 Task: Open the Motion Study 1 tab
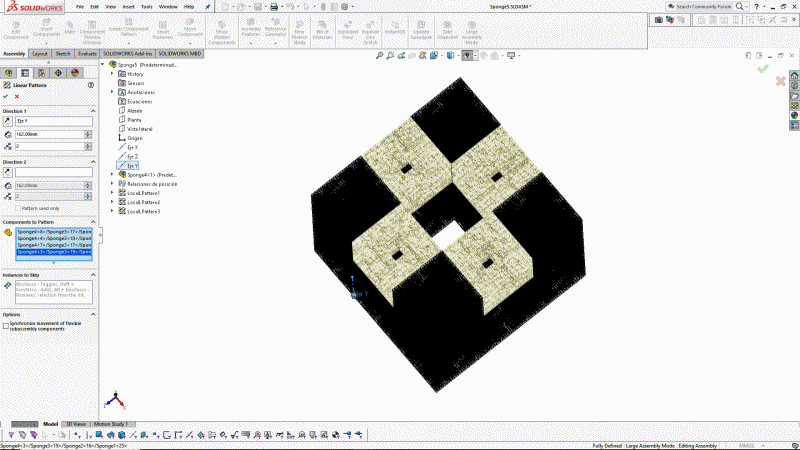[x=111, y=424]
